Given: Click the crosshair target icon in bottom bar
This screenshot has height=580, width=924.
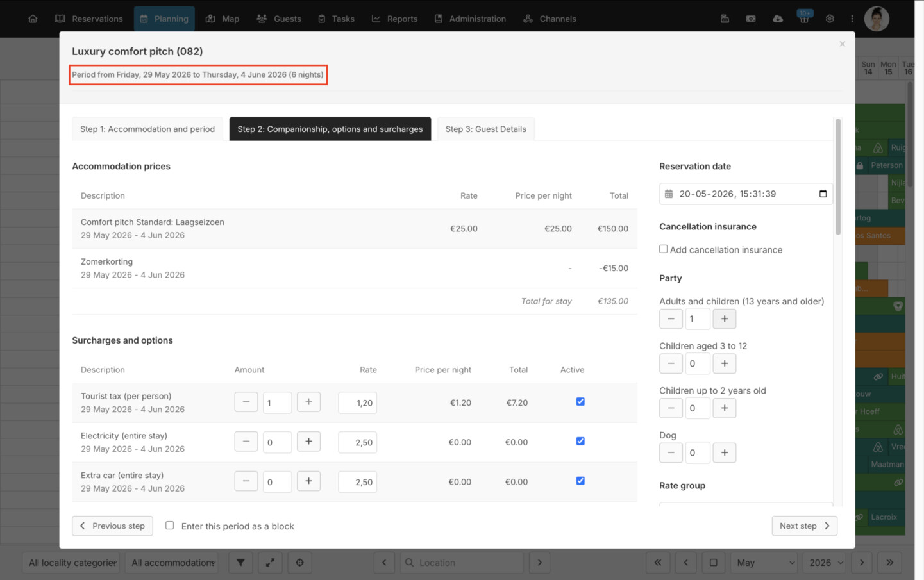Looking at the screenshot, I should [299, 562].
